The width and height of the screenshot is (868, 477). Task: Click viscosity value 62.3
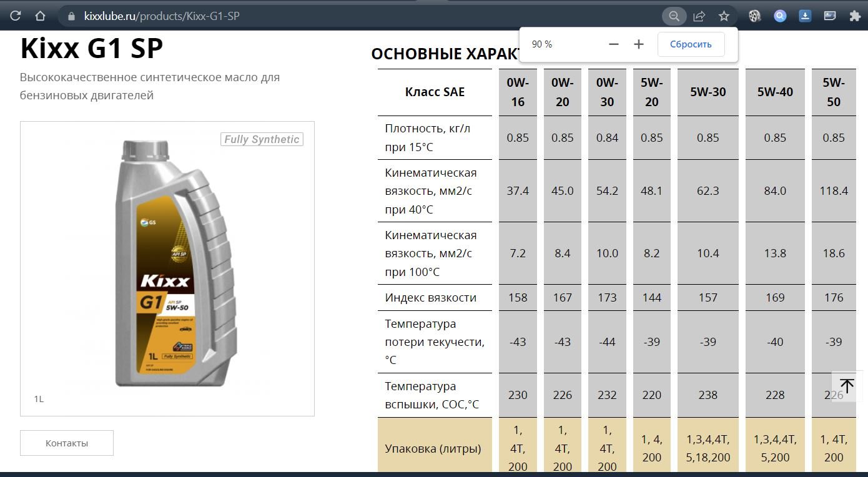[x=708, y=190]
